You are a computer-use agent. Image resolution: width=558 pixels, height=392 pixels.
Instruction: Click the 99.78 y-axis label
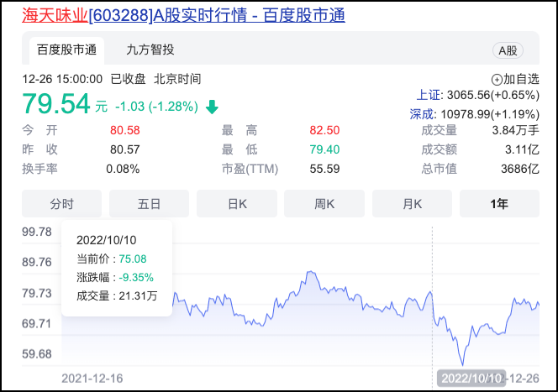coord(37,232)
